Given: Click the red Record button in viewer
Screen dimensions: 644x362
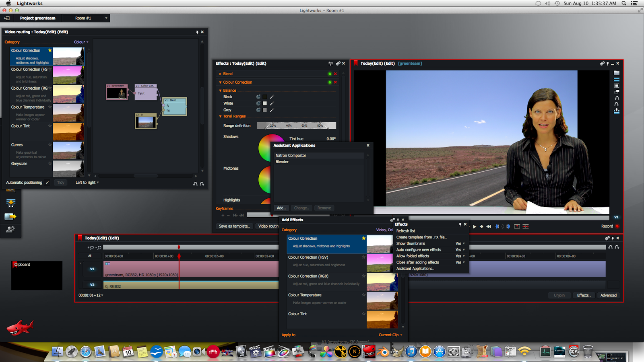Looking at the screenshot, I should 617,226.
